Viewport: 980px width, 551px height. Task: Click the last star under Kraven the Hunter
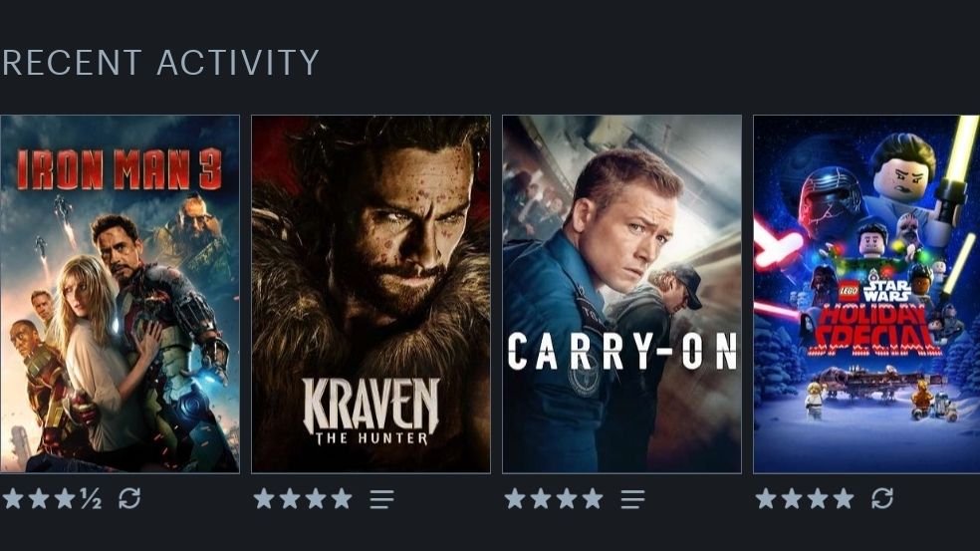click(342, 498)
